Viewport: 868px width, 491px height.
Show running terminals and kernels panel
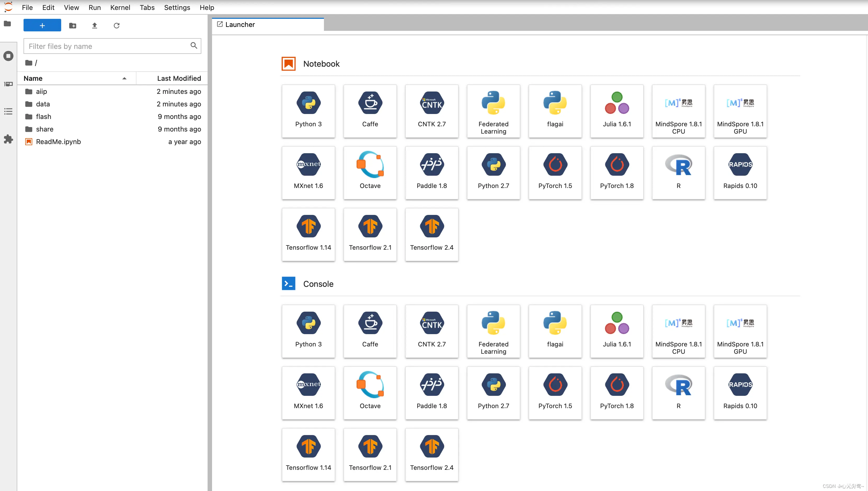(8, 56)
